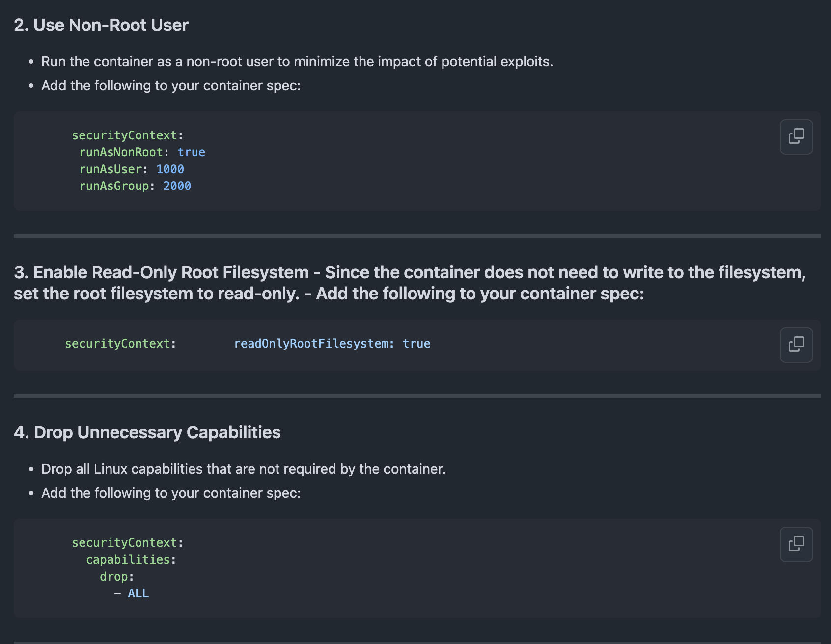Click the runAsUser value 1000
Viewport: 831px width, 644px height.
[x=170, y=169]
